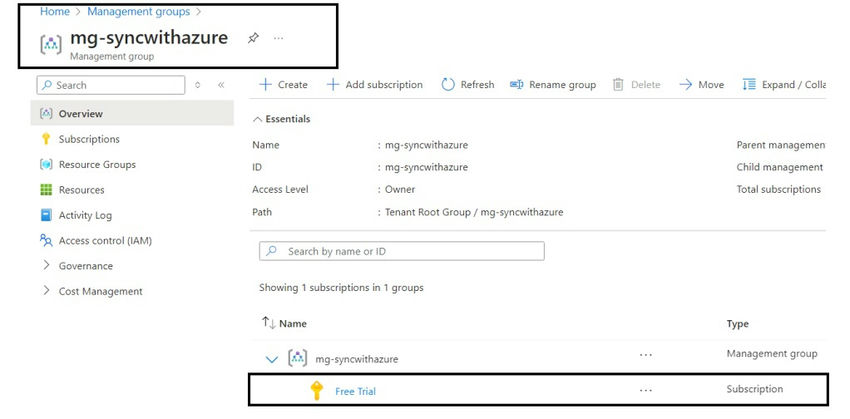
Task: Click the management group icon beside title
Action: (x=51, y=44)
